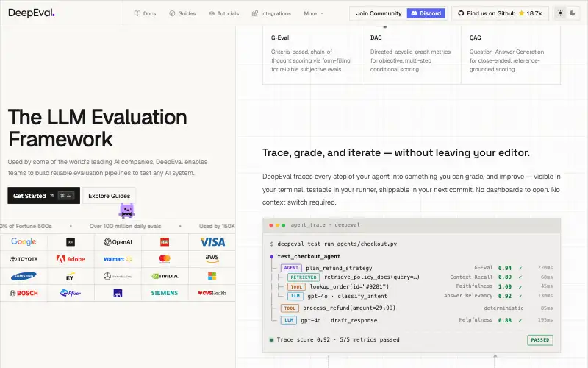588x368 pixels.
Task: Click the OpenAI logo
Action: (118, 242)
